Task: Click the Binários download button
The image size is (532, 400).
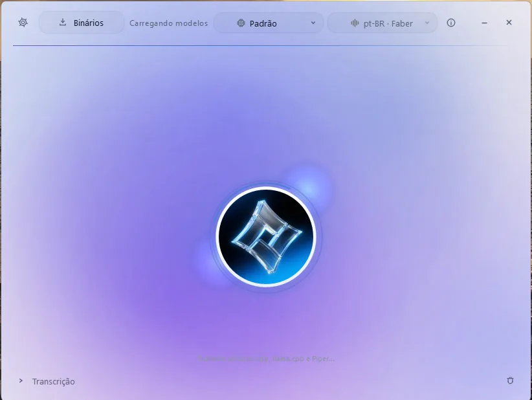Action: [82, 23]
